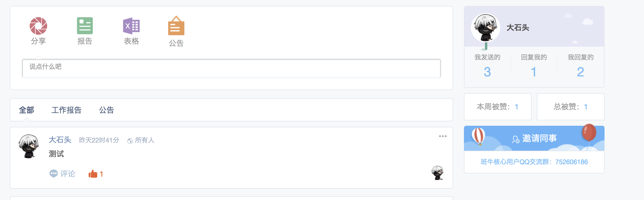Open the 公告 announcement composer icon
Viewport: 644px width, 200px height.
(x=176, y=26)
